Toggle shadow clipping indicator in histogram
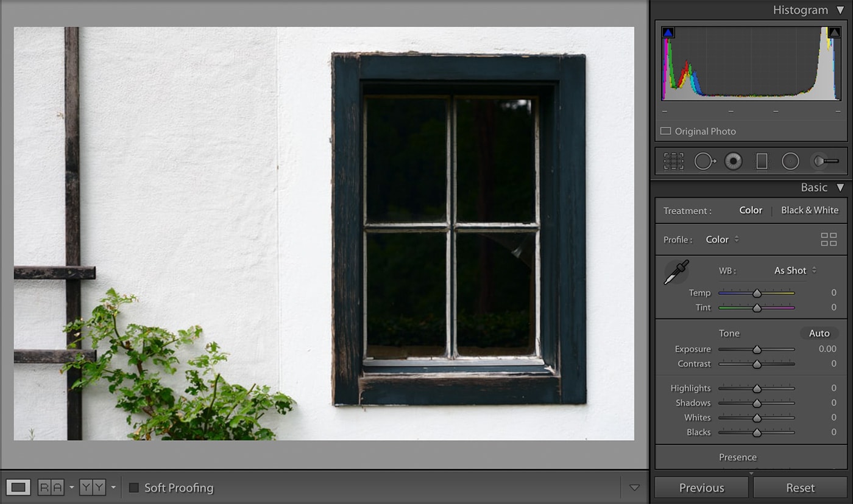Viewport: 853px width, 504px height. click(x=668, y=32)
